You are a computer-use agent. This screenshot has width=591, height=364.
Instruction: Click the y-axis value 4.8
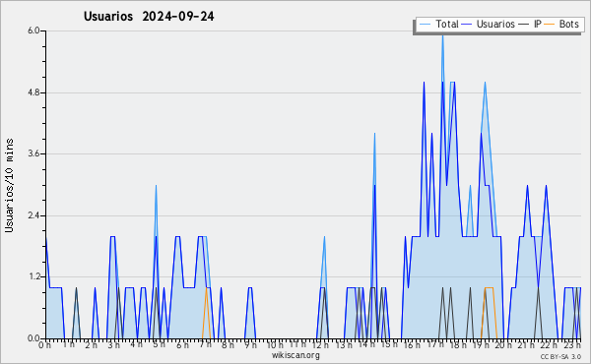(33, 92)
